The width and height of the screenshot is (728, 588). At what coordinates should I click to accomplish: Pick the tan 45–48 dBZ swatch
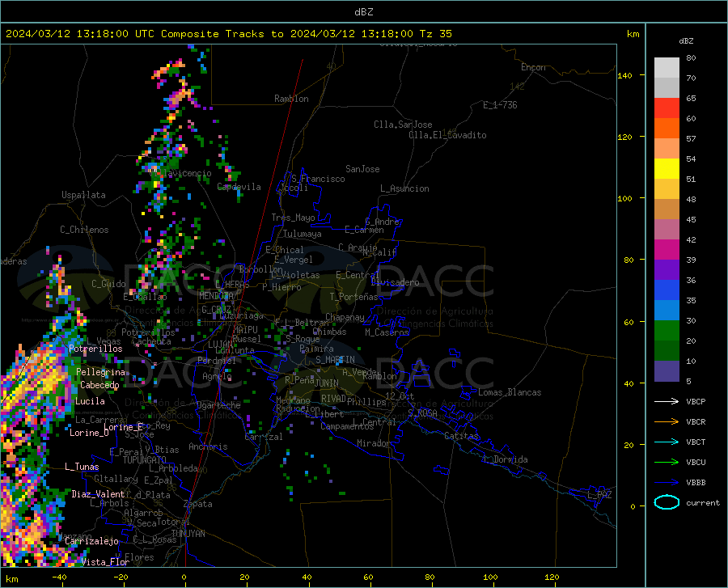tap(667, 209)
